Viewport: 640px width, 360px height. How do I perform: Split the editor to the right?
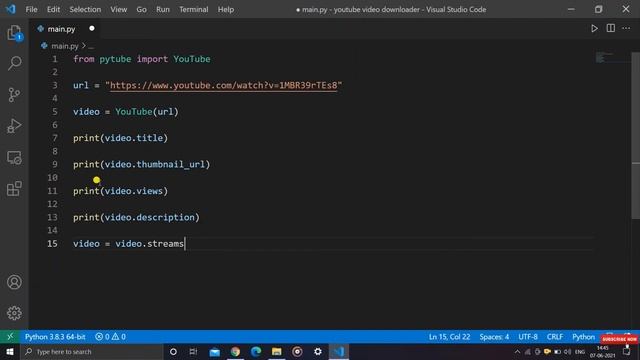pos(611,28)
